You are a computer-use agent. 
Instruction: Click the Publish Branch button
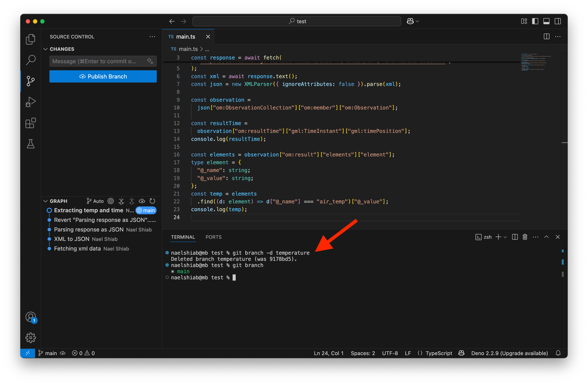point(103,76)
